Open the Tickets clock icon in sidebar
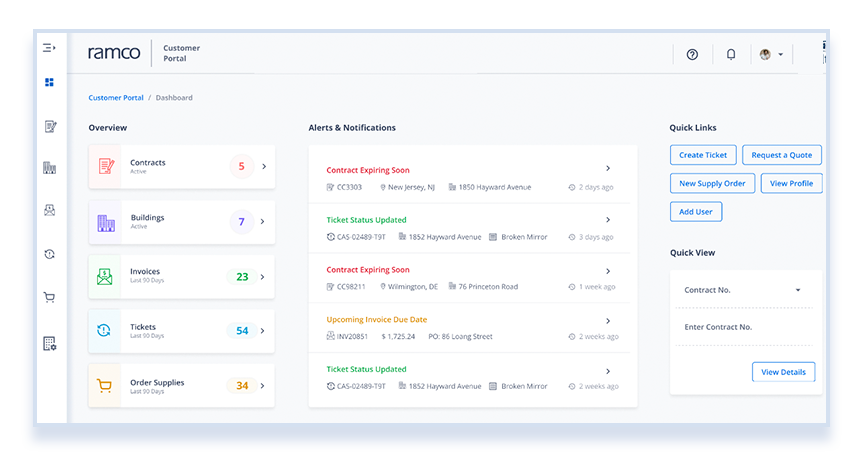The image size is (863, 455). coord(50,254)
